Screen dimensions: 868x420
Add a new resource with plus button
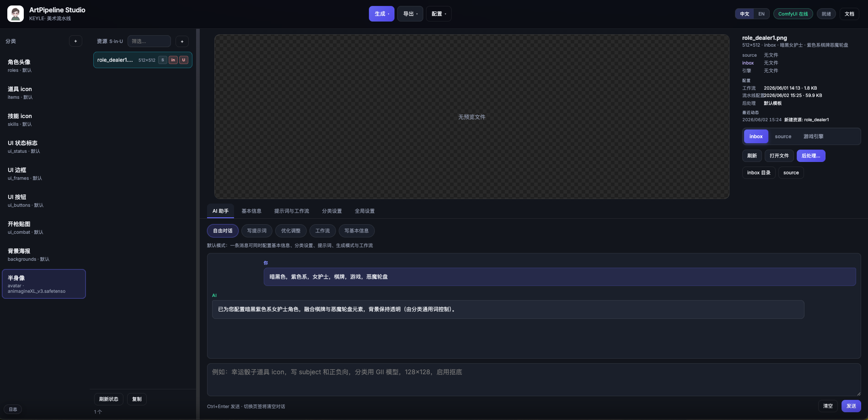coord(182,41)
